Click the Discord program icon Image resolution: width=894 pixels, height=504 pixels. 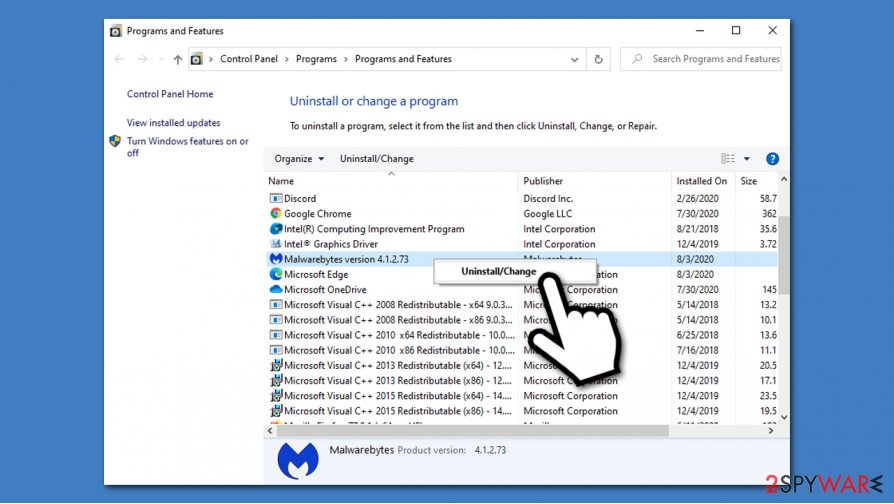click(x=276, y=198)
